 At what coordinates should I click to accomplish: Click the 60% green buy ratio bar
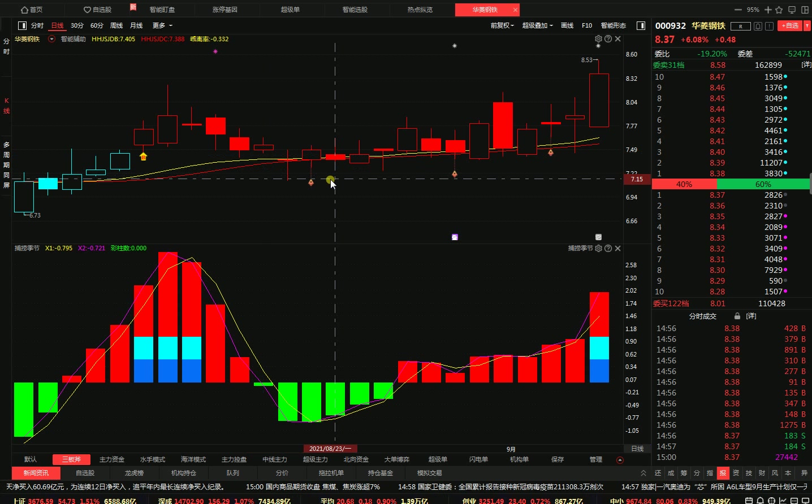tap(763, 184)
